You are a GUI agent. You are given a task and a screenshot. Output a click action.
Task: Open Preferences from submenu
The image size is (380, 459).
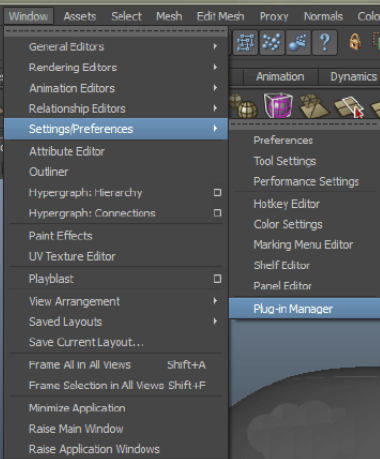click(x=304, y=140)
